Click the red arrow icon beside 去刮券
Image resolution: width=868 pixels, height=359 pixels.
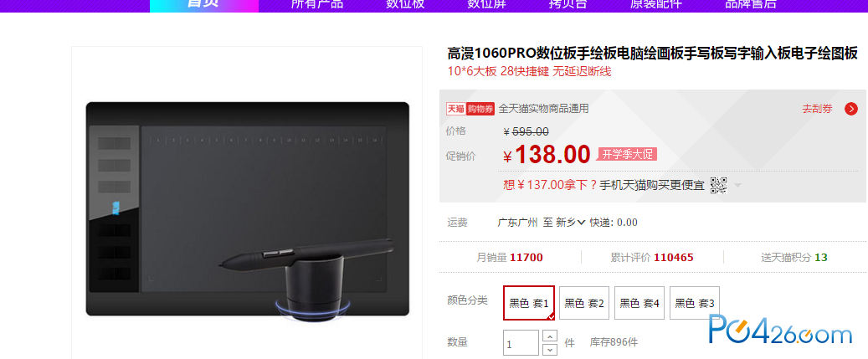[850, 109]
